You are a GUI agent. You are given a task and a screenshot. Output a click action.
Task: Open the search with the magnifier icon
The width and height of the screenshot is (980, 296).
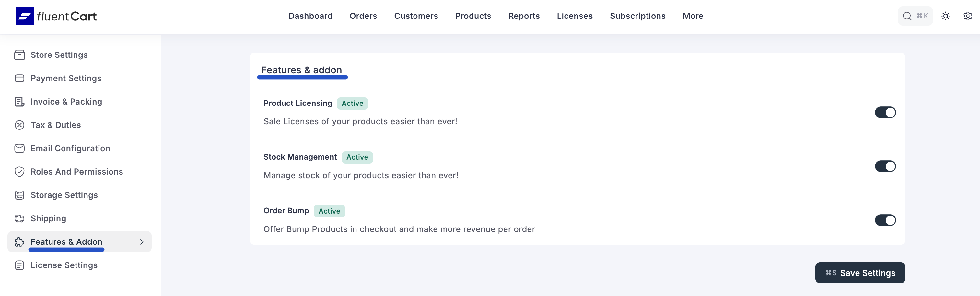pos(908,16)
